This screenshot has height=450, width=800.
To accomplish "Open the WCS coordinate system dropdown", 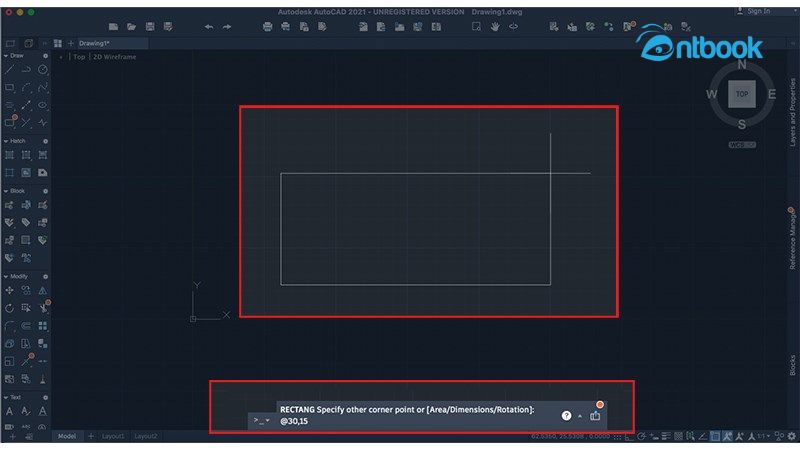I will point(742,145).
